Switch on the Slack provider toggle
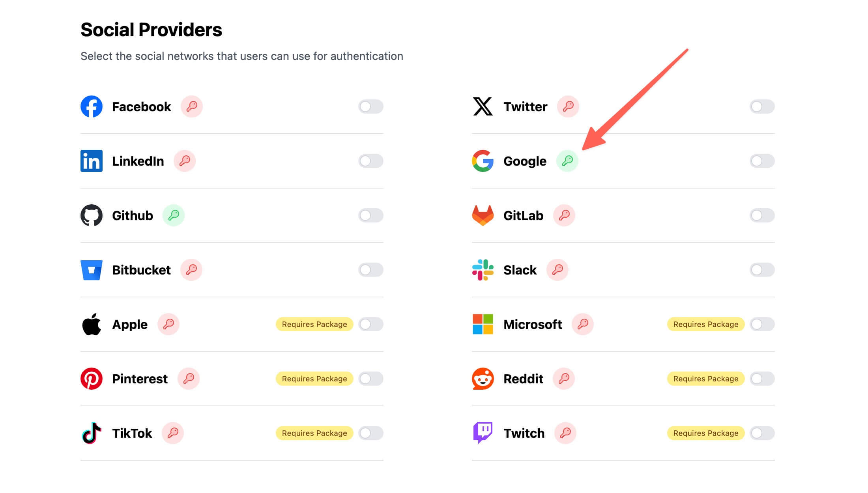The width and height of the screenshot is (868, 493). tap(762, 270)
